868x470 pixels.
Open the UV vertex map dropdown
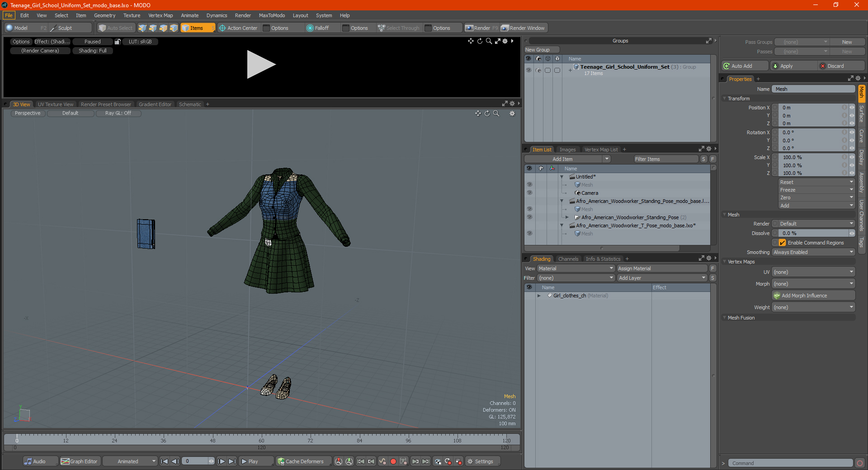coord(813,272)
